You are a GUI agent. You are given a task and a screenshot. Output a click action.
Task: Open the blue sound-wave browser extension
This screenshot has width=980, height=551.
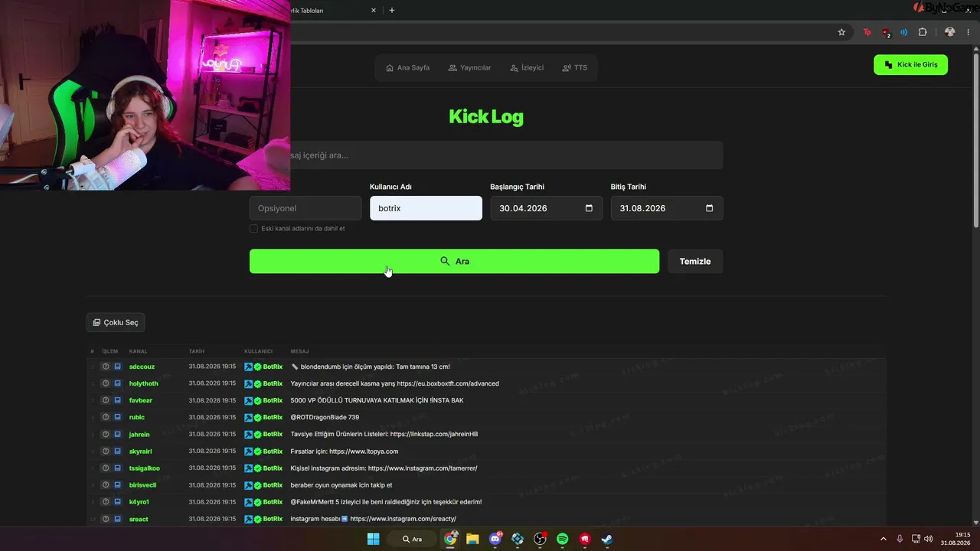(x=903, y=32)
